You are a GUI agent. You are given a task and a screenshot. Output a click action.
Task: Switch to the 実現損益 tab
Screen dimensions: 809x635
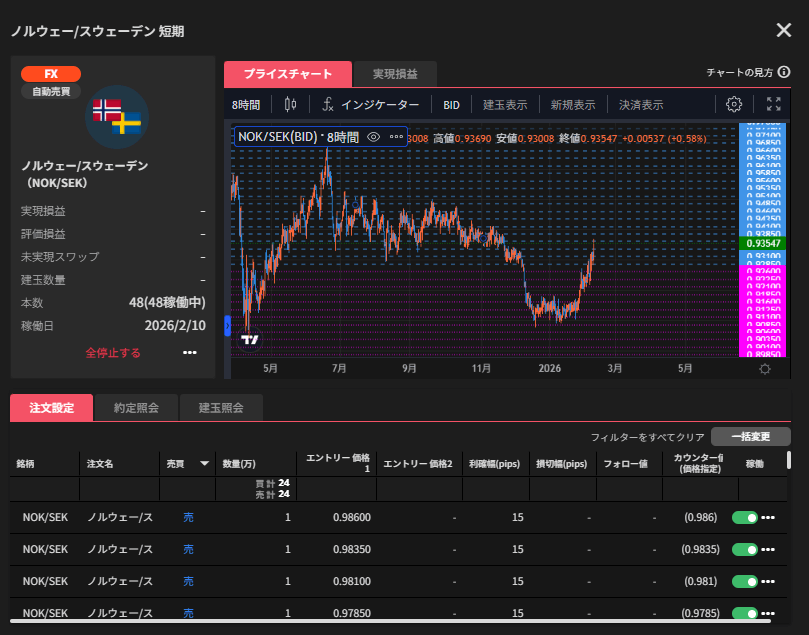click(x=395, y=74)
